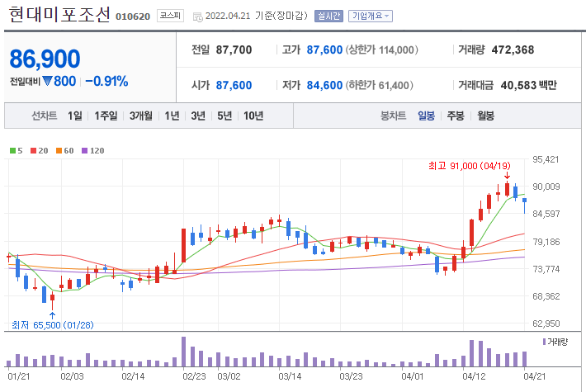This screenshot has width=586, height=392.
Task: Click the 고가 value 87,600
Action: click(x=324, y=50)
